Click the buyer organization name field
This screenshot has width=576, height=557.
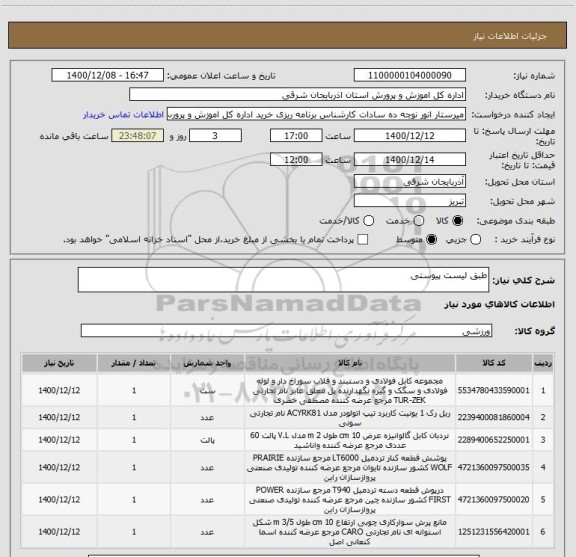(x=298, y=95)
